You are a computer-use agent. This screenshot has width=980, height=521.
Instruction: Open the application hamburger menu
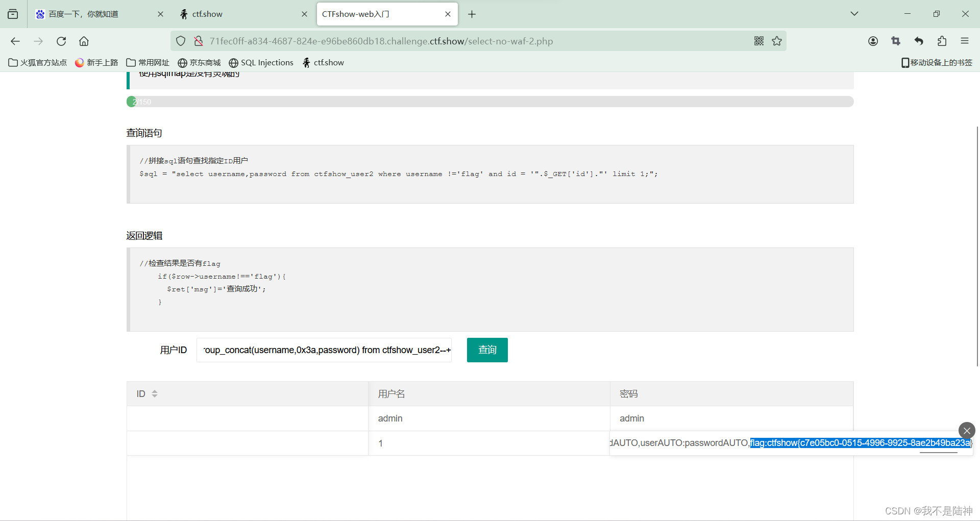[965, 41]
